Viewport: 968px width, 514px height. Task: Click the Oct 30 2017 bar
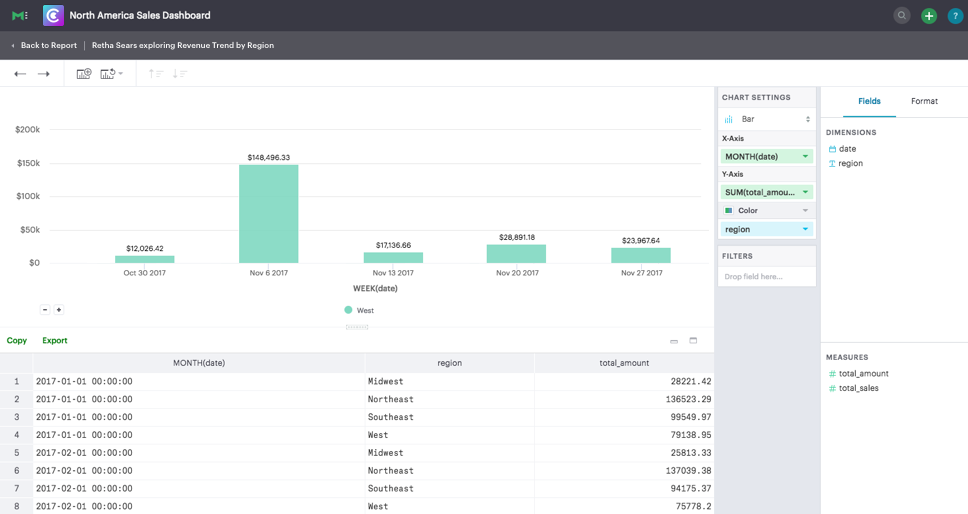[x=144, y=259]
